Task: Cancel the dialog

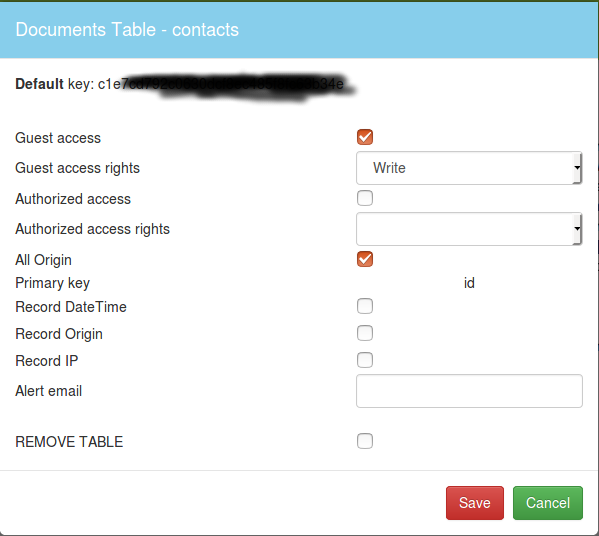Action: click(x=548, y=503)
